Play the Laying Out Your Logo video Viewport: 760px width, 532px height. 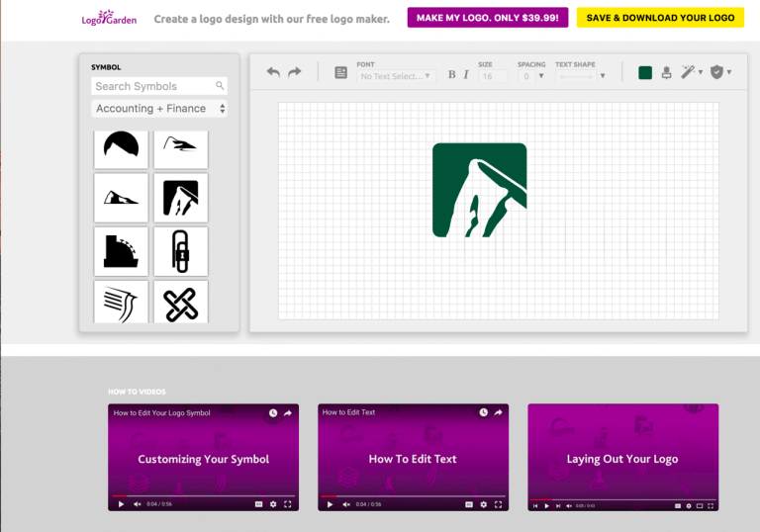point(546,506)
